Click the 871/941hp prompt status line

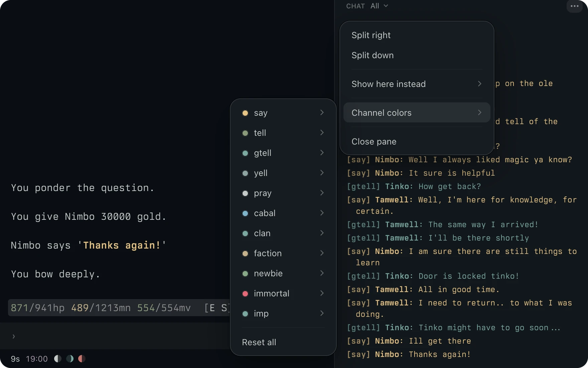coord(119,308)
